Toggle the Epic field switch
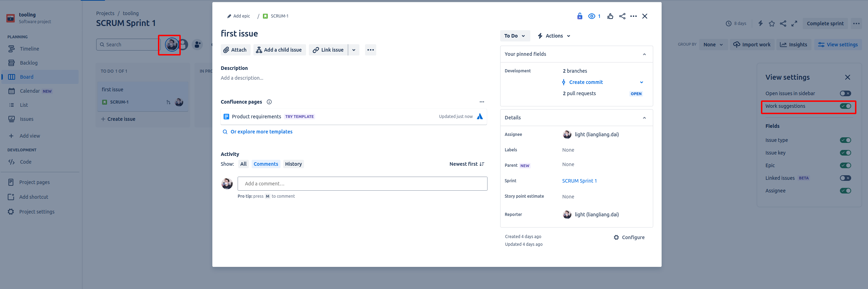 (846, 165)
